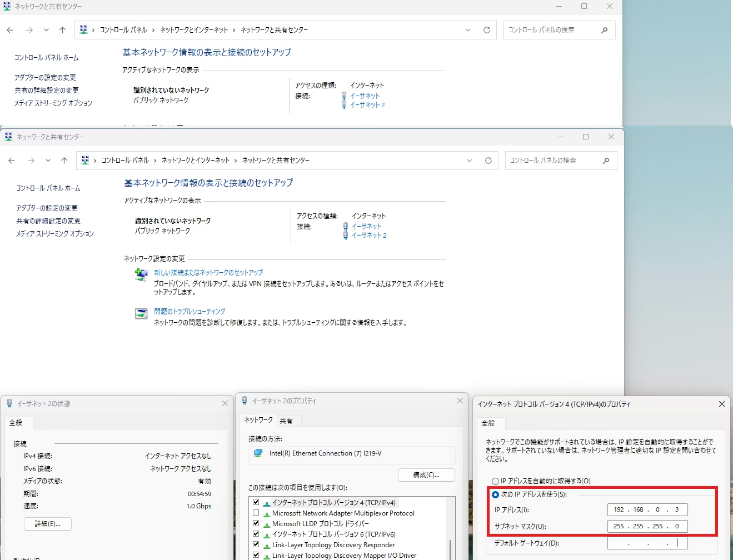Screen dimensions: 733x560
Task: Open the address bar history dropdown chevron
Action: [470, 160]
